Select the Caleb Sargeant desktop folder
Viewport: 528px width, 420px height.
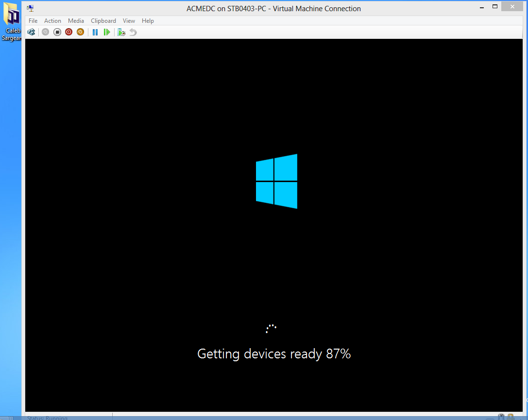coord(12,22)
